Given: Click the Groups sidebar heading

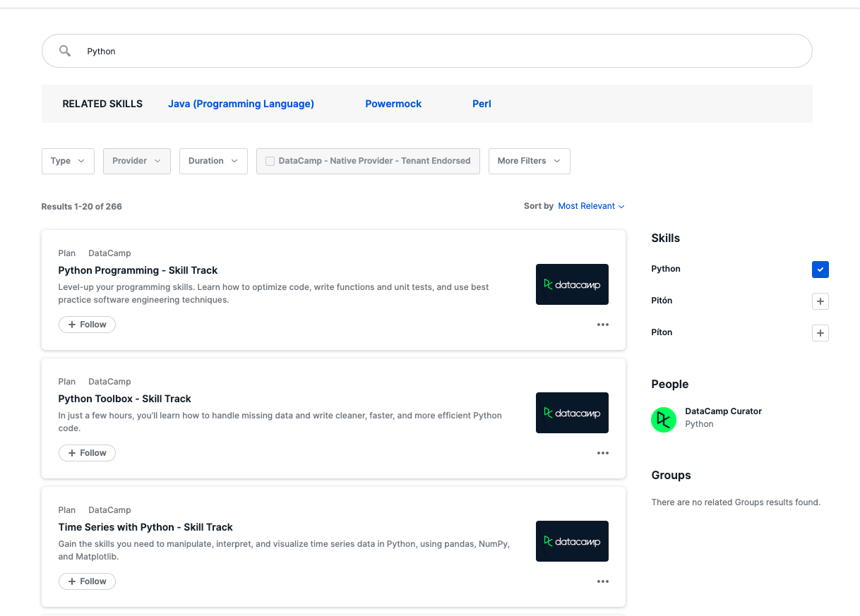Looking at the screenshot, I should pos(671,476).
